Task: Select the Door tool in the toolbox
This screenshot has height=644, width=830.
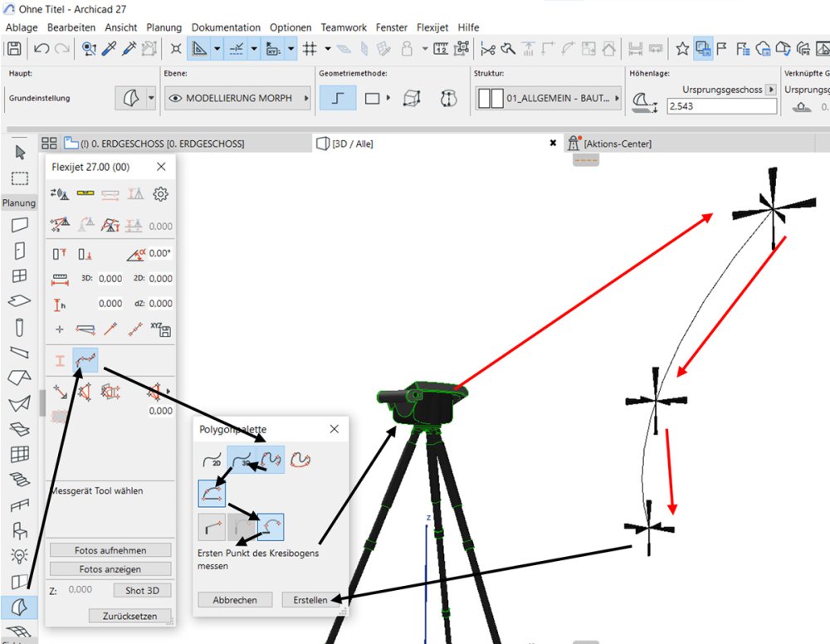Action: click(20, 251)
